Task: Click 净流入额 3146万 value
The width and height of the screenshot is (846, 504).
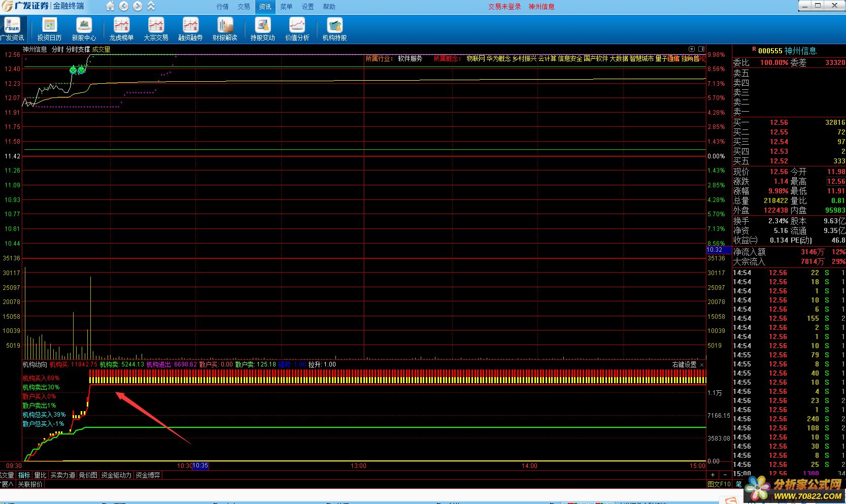Action: point(812,252)
